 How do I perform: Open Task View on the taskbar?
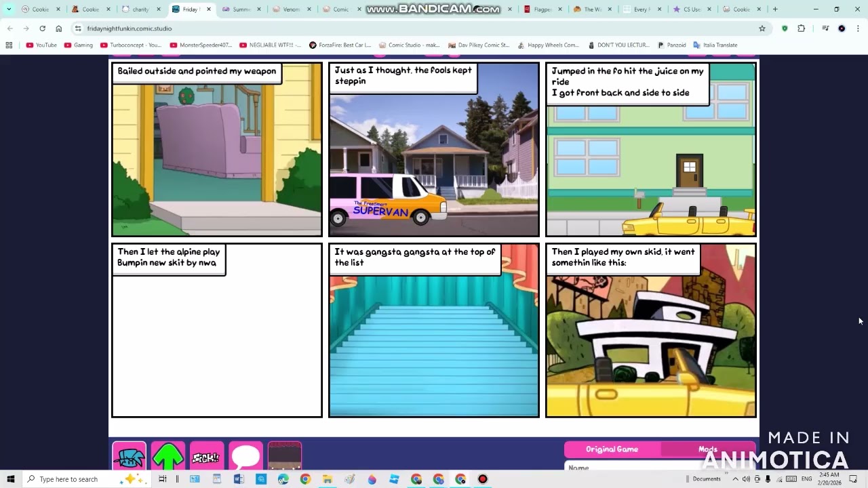click(163, 479)
